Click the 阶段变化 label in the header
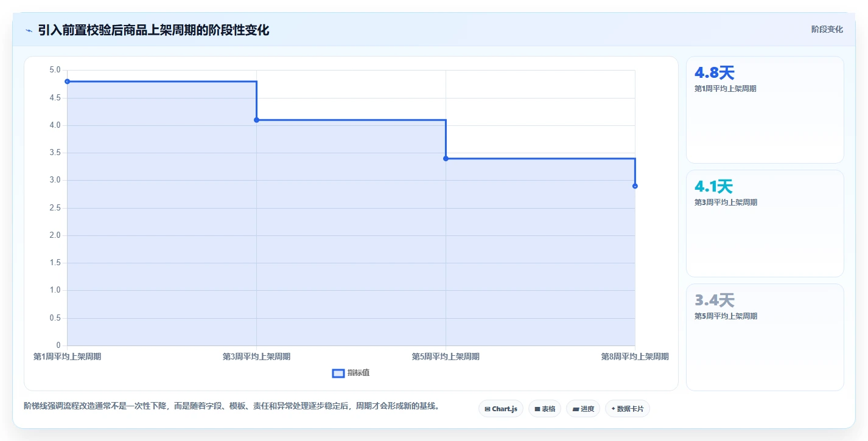The image size is (868, 441). [x=827, y=29]
